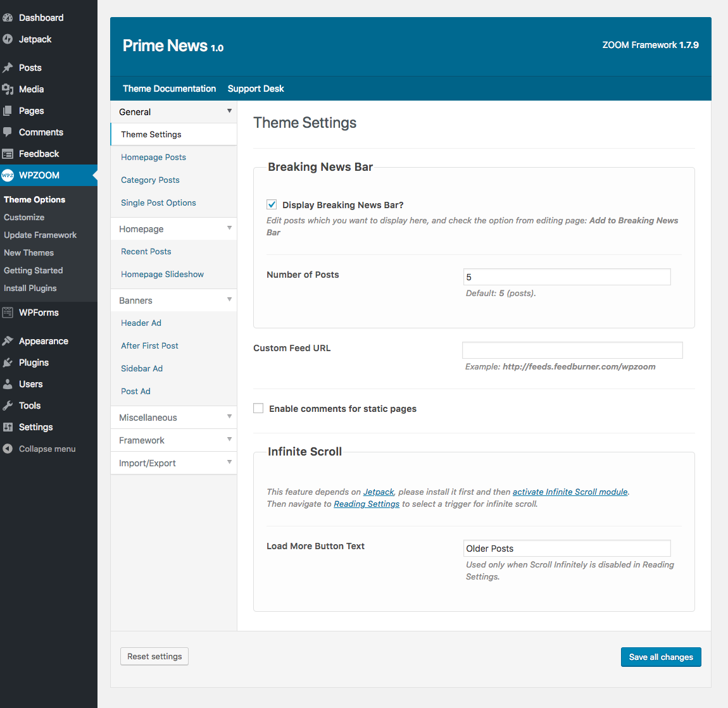Viewport: 728px width, 708px height.
Task: Click the Comments speech bubble icon
Action: 8,132
